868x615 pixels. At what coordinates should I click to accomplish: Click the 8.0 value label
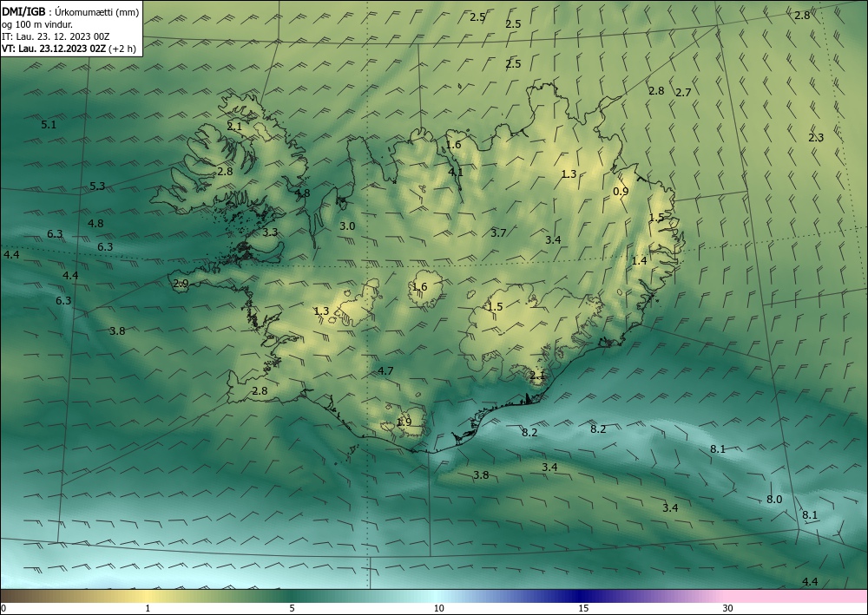point(774,500)
